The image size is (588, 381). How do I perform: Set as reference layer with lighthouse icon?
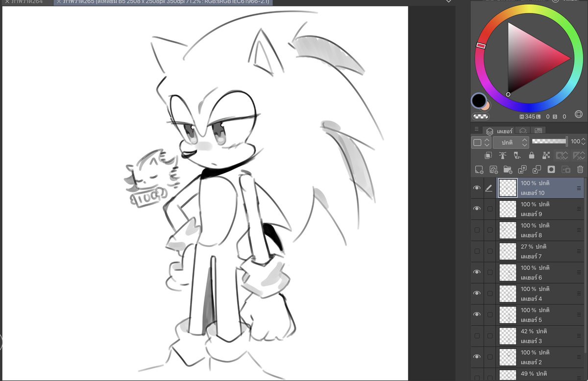tap(503, 156)
